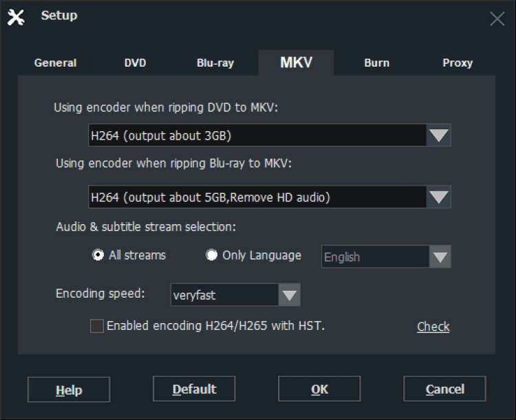The width and height of the screenshot is (516, 420).
Task: Switch to the General tab
Action: pyautogui.click(x=56, y=63)
